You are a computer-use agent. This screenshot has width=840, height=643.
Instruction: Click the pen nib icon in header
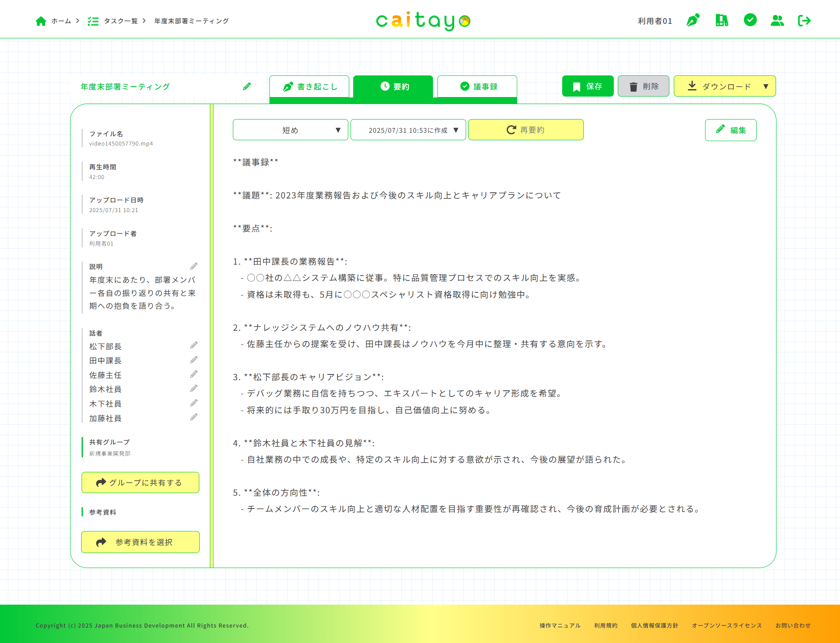pos(693,20)
